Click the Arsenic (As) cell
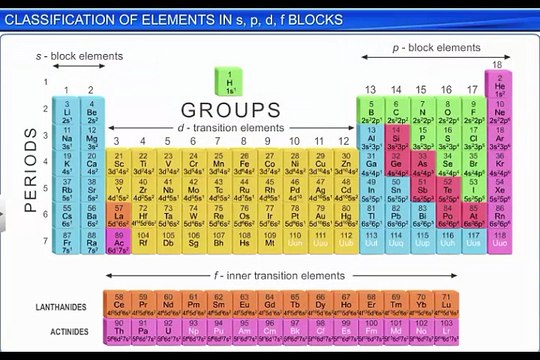Viewport: 540px width, 360px height. pos(422,164)
